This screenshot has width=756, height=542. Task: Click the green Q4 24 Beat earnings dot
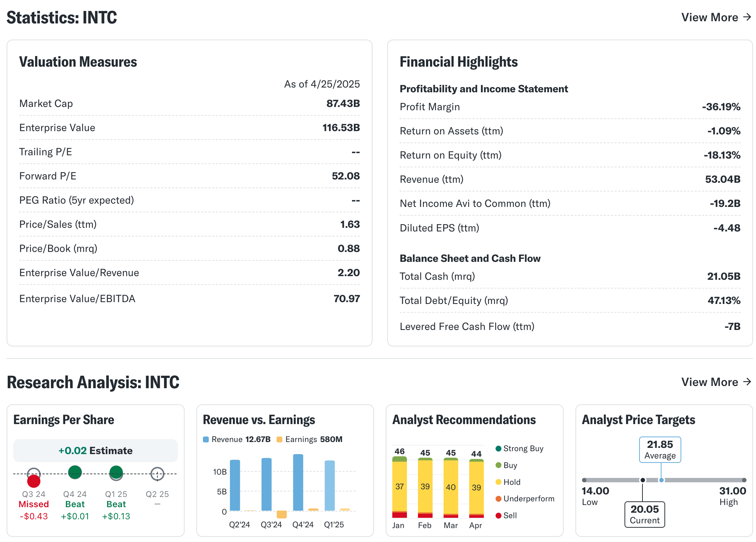point(75,472)
